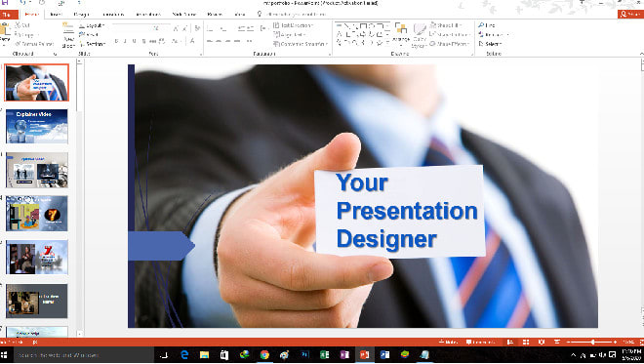
Task: Toggle text Shadow formatting
Action: click(x=143, y=41)
